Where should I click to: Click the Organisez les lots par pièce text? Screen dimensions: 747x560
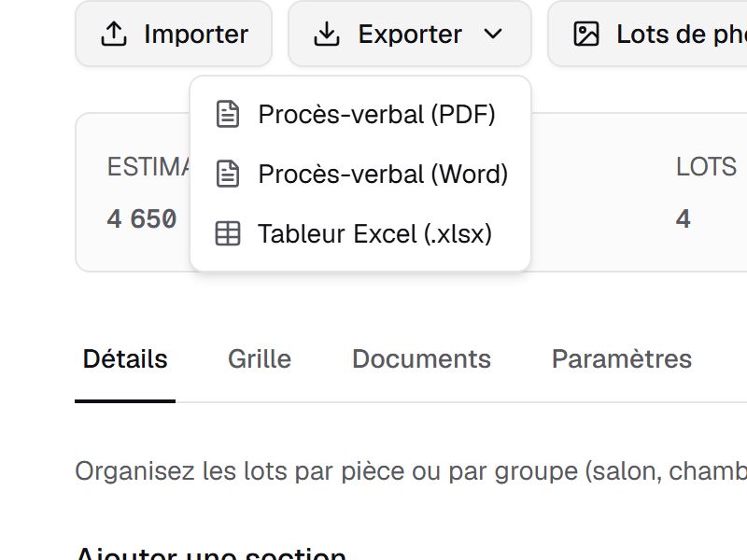click(x=411, y=471)
